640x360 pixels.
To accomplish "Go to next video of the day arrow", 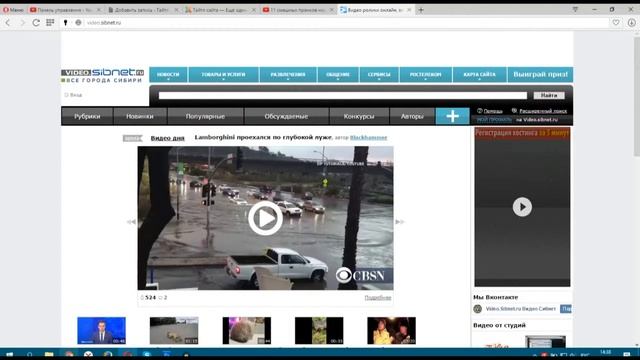I will tap(400, 222).
